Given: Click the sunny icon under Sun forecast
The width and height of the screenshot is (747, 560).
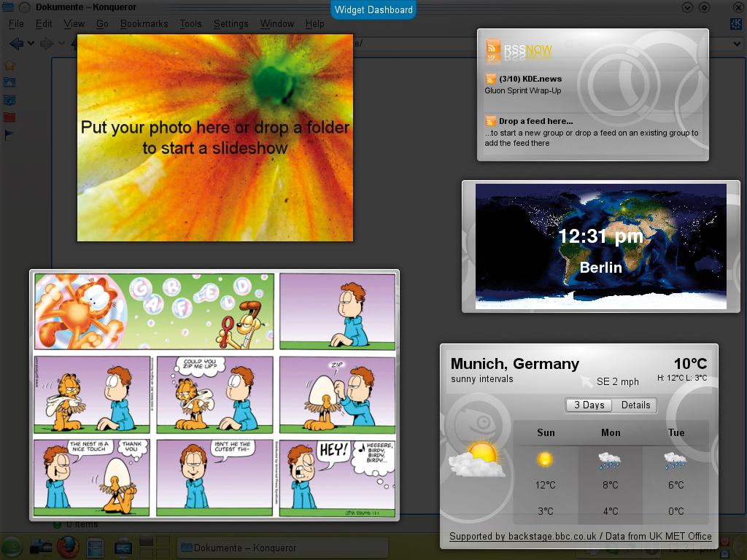Looking at the screenshot, I should click(545, 459).
